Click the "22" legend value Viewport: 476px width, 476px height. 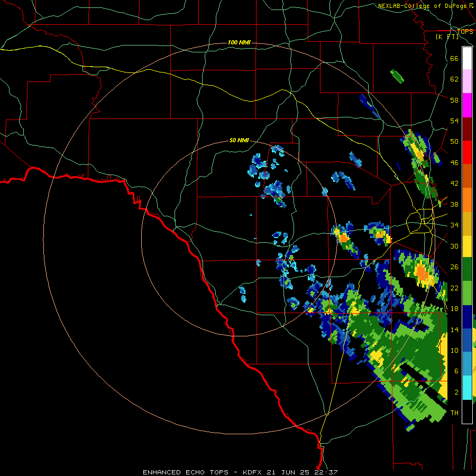pos(454,288)
